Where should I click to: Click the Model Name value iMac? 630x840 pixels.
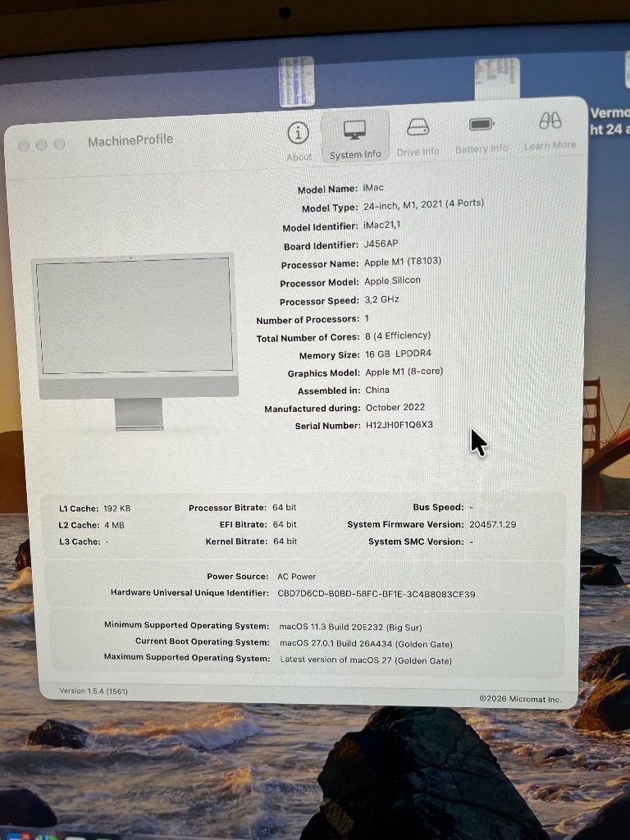373,188
